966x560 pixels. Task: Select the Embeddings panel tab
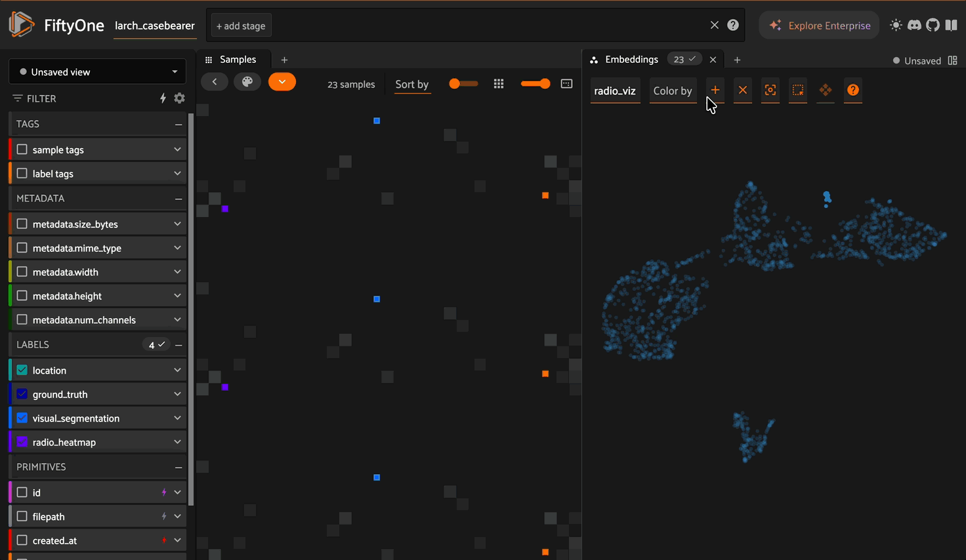[x=631, y=60]
